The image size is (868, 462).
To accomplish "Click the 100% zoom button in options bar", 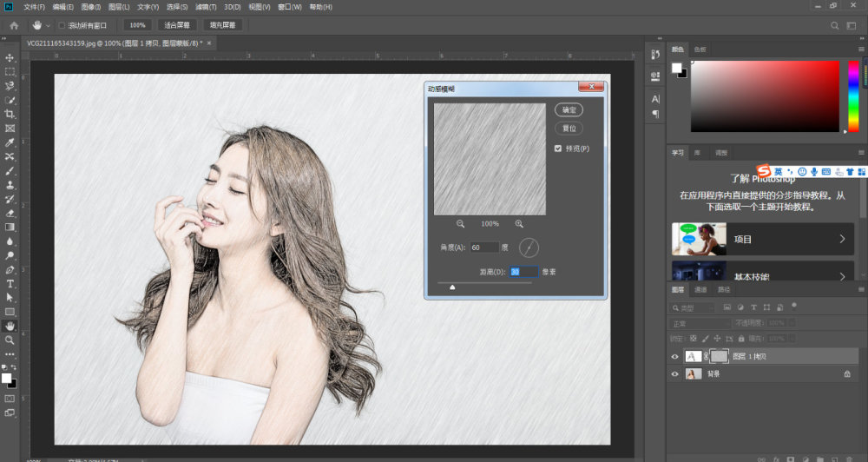I will (137, 25).
